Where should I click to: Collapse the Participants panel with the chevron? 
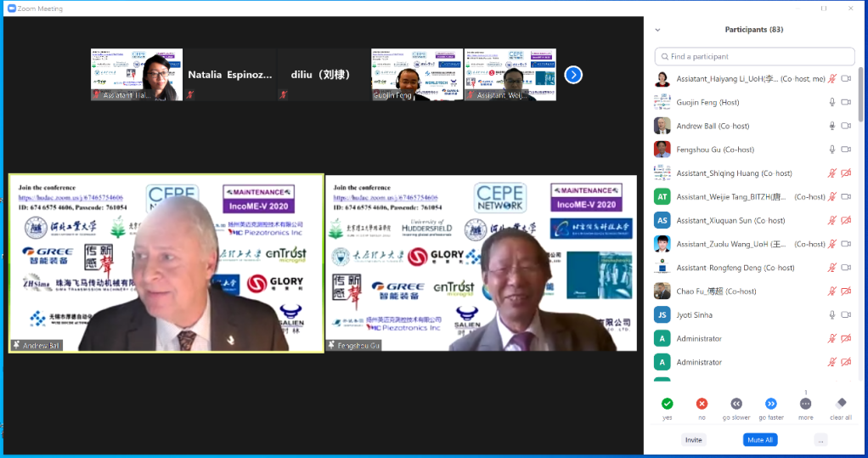coord(657,30)
